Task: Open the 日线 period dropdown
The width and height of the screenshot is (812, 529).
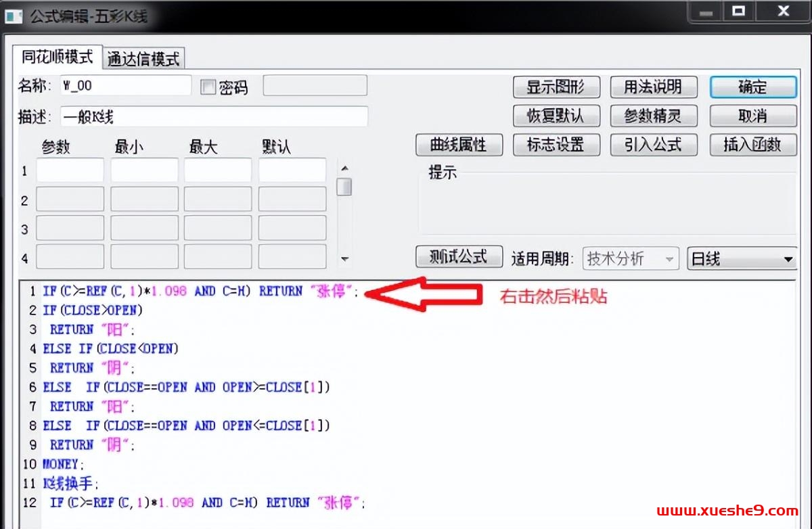Action: point(741,258)
